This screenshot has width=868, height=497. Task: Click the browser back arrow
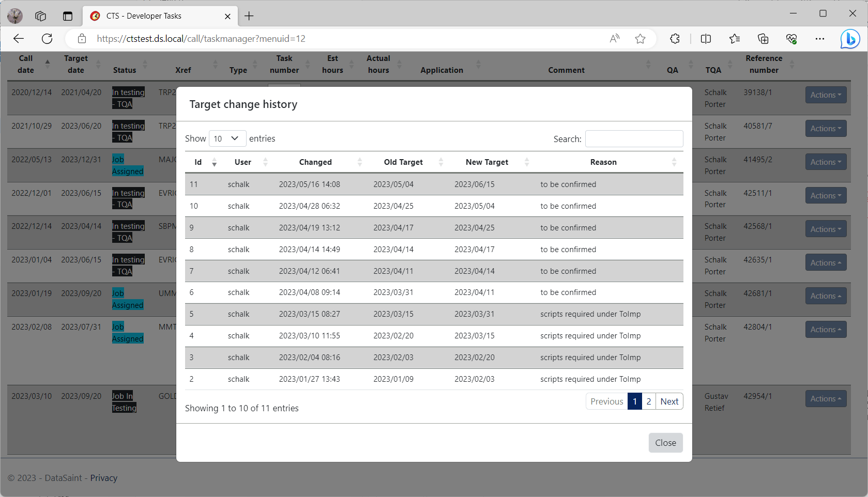(x=19, y=39)
